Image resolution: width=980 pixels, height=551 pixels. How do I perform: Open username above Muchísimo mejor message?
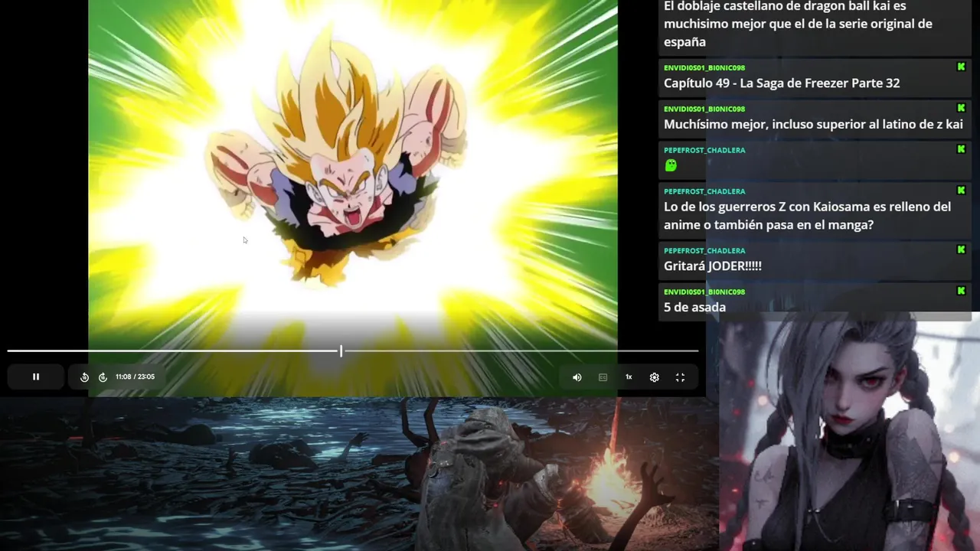point(704,109)
